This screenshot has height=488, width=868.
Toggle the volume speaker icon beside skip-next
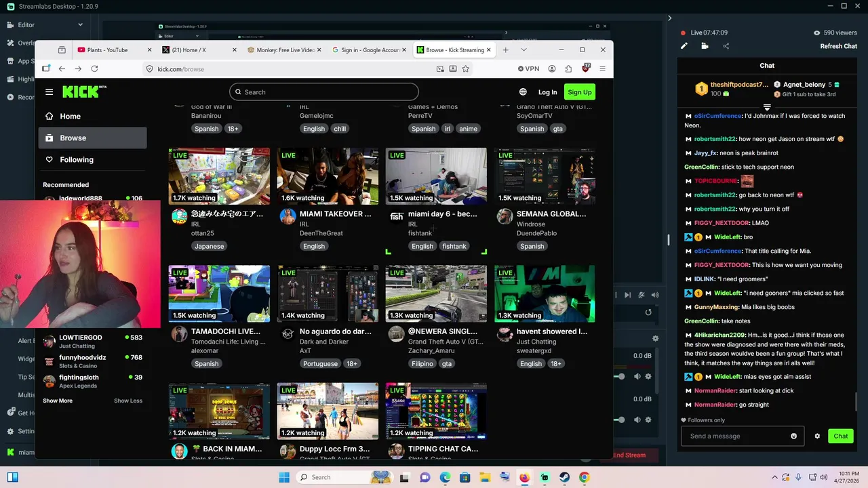[654, 295]
